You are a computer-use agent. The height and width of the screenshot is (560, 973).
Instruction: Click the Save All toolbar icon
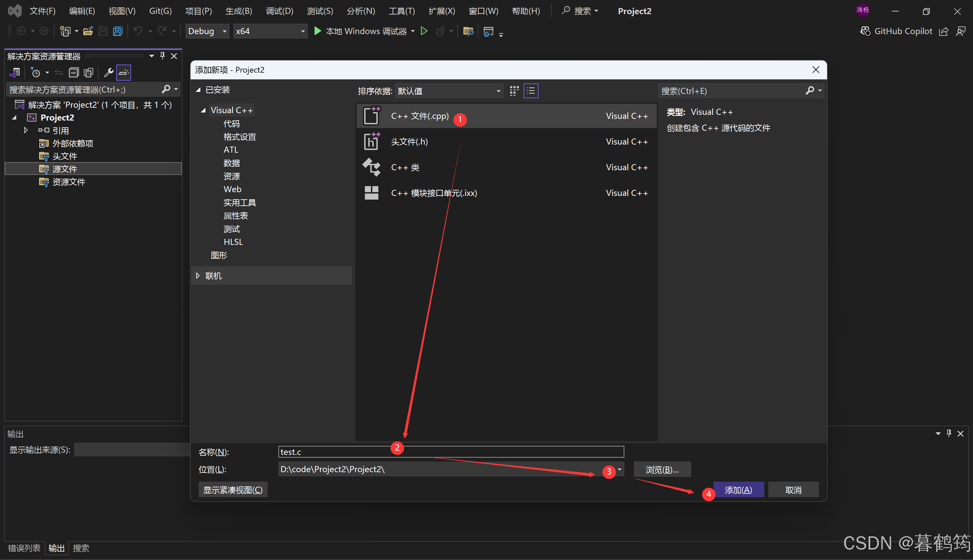118,31
